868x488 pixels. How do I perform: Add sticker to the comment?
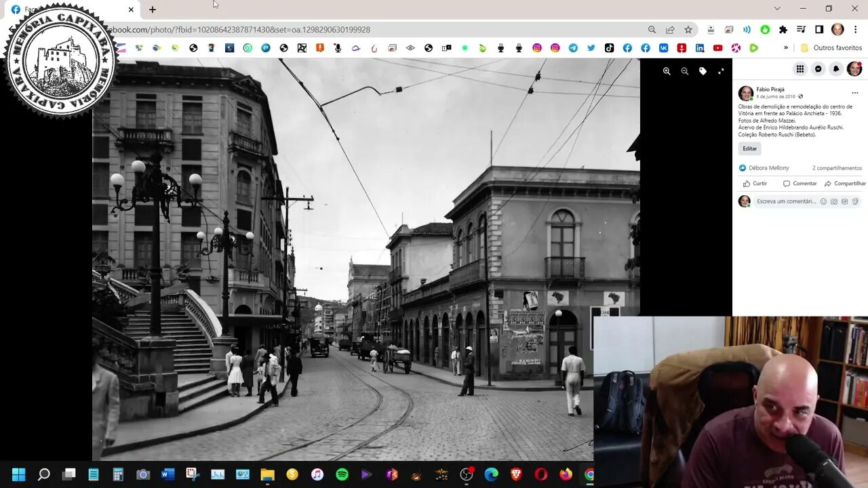(x=855, y=201)
